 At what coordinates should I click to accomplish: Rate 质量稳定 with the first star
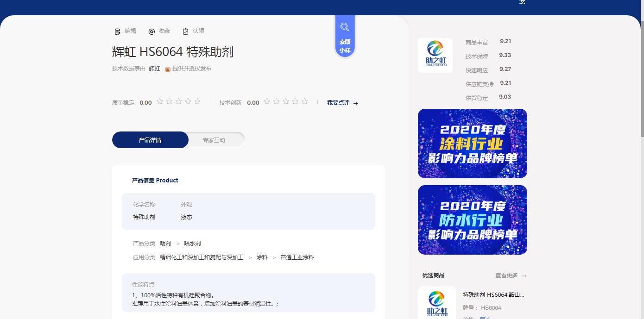point(160,101)
